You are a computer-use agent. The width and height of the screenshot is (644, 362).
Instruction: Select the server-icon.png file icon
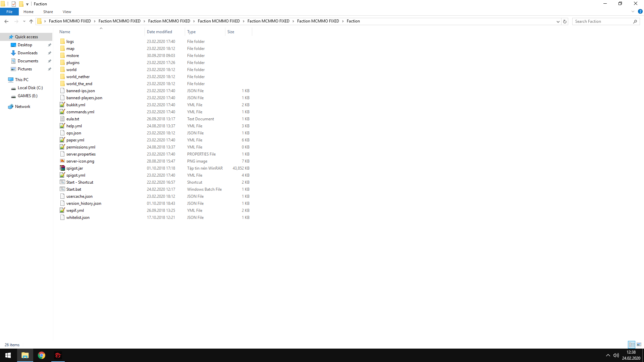[x=62, y=161]
